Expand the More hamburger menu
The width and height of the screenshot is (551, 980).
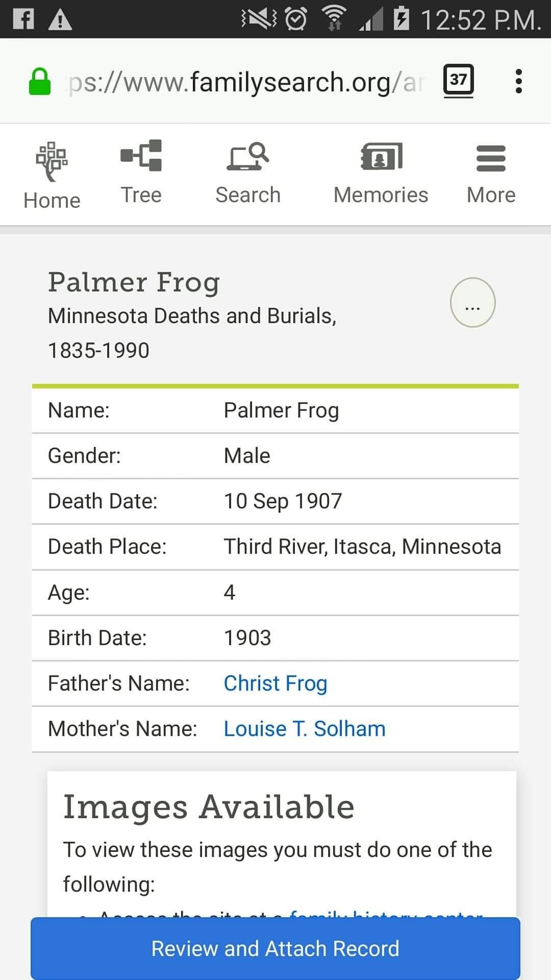click(x=491, y=158)
